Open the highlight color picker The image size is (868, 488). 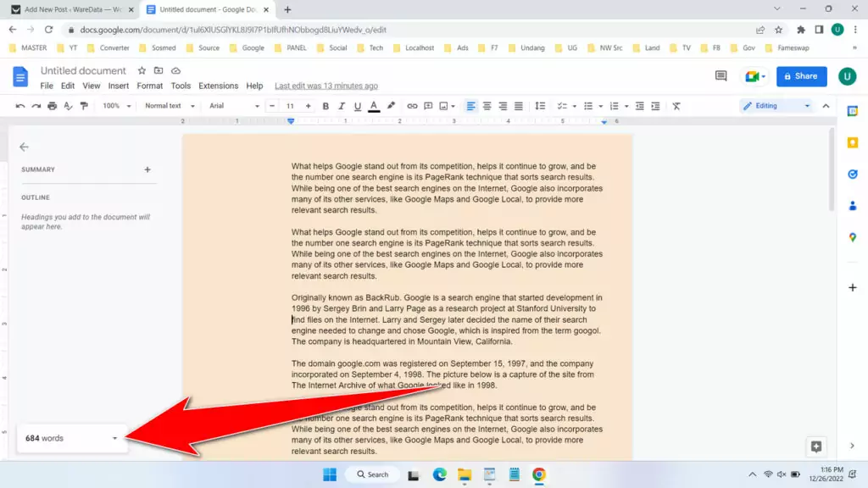coord(391,106)
